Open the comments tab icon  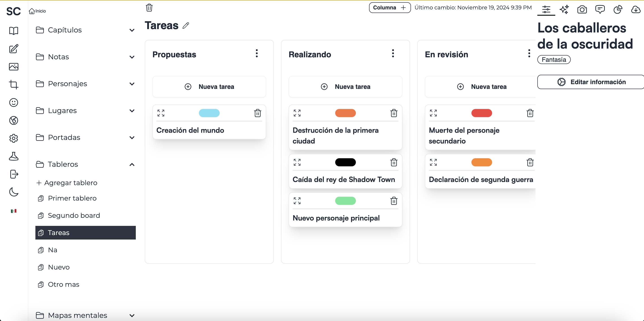click(x=600, y=9)
